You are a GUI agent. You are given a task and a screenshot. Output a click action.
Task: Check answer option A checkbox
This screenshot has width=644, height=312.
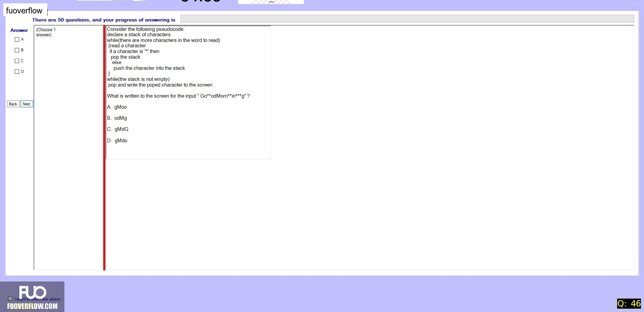click(17, 39)
